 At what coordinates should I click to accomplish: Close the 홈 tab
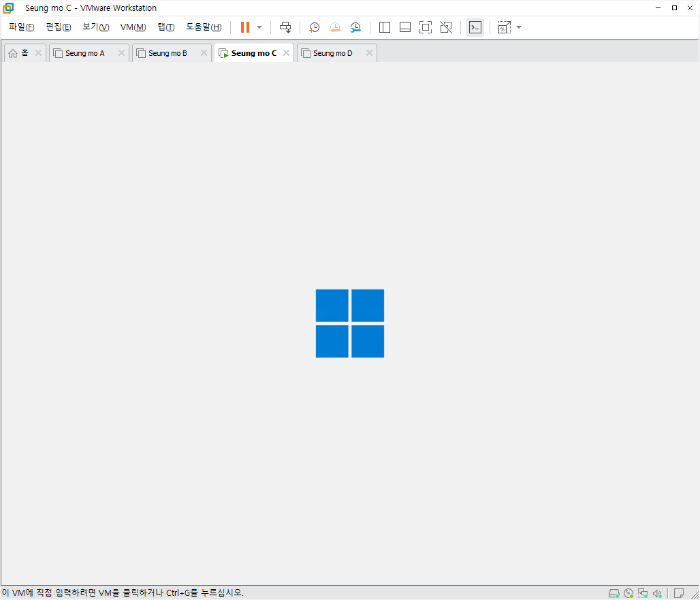pyautogui.click(x=38, y=53)
